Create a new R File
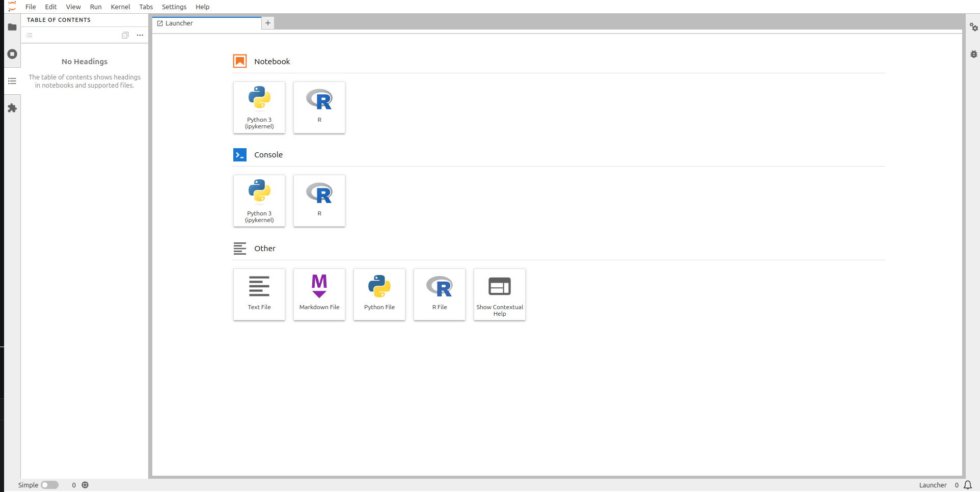 [x=440, y=294]
